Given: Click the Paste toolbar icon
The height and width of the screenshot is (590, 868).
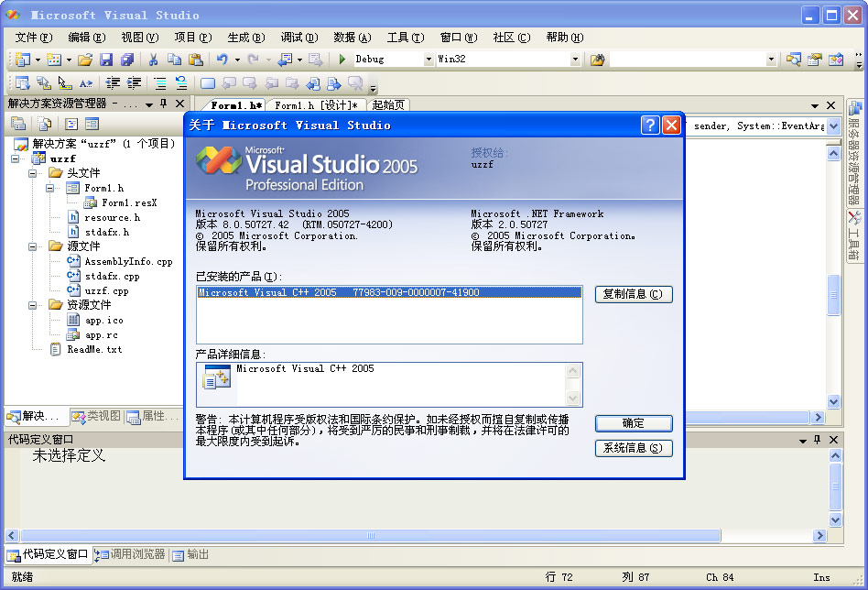Looking at the screenshot, I should click(x=195, y=60).
